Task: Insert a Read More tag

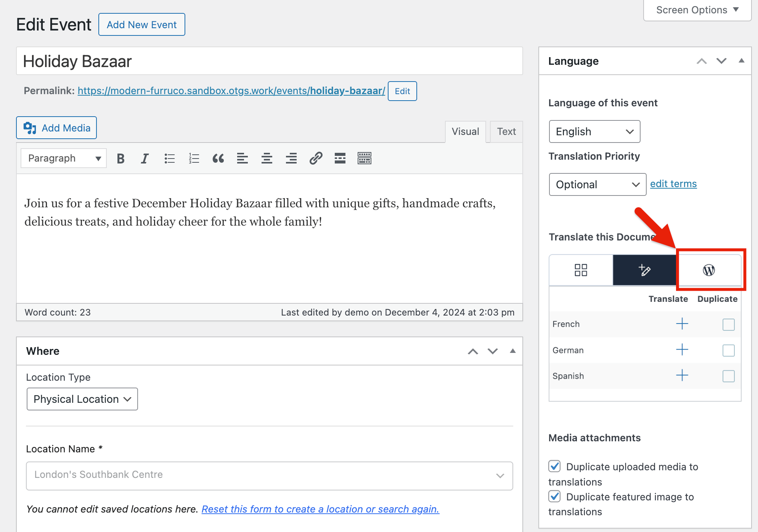Action: point(340,159)
